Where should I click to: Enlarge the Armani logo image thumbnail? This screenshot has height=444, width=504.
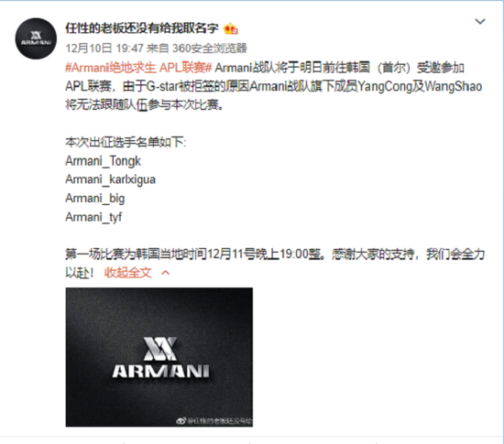pos(159,357)
